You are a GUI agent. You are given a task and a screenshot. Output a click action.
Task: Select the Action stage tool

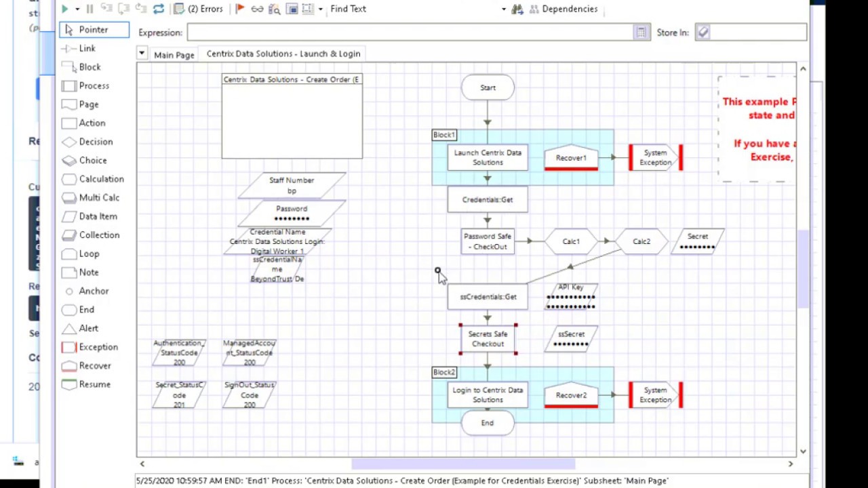pyautogui.click(x=94, y=123)
